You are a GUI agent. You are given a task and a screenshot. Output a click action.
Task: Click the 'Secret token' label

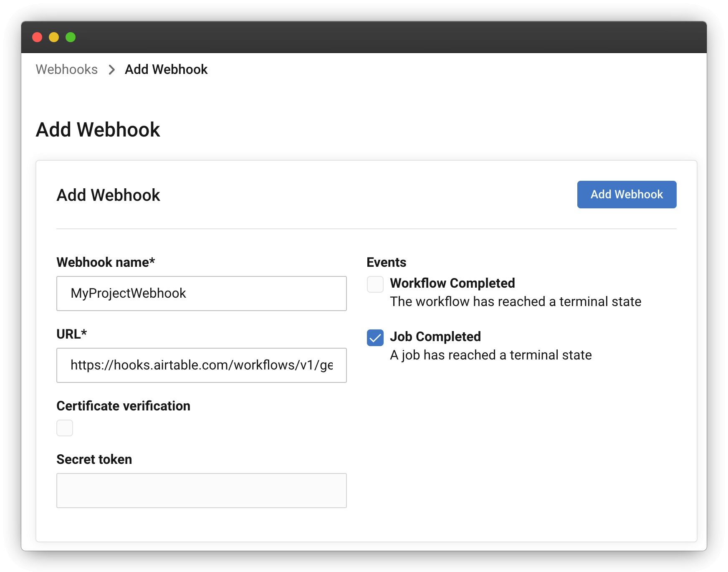(x=94, y=459)
